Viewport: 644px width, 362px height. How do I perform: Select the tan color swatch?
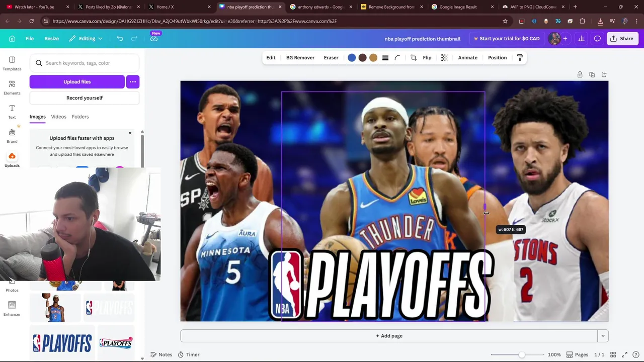373,58
